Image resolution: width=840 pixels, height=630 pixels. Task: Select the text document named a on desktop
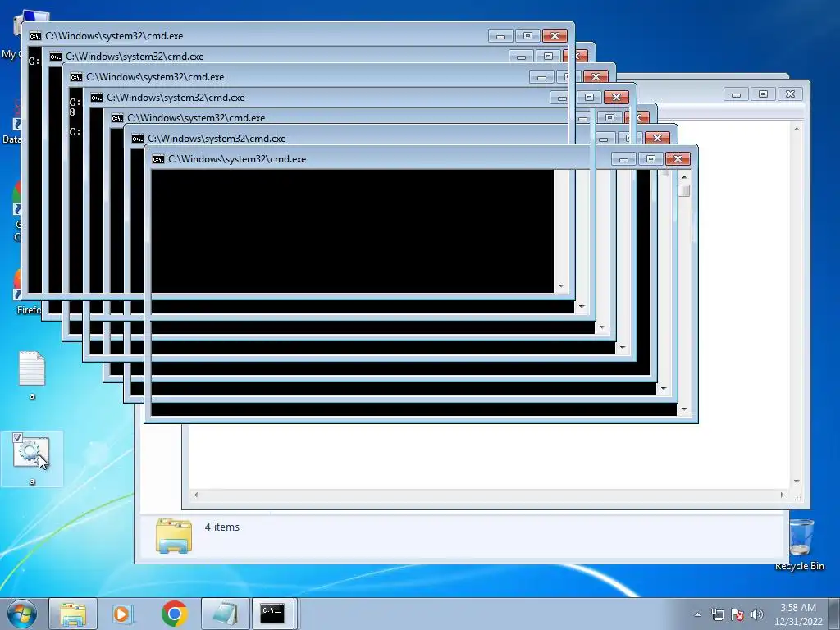(x=32, y=375)
